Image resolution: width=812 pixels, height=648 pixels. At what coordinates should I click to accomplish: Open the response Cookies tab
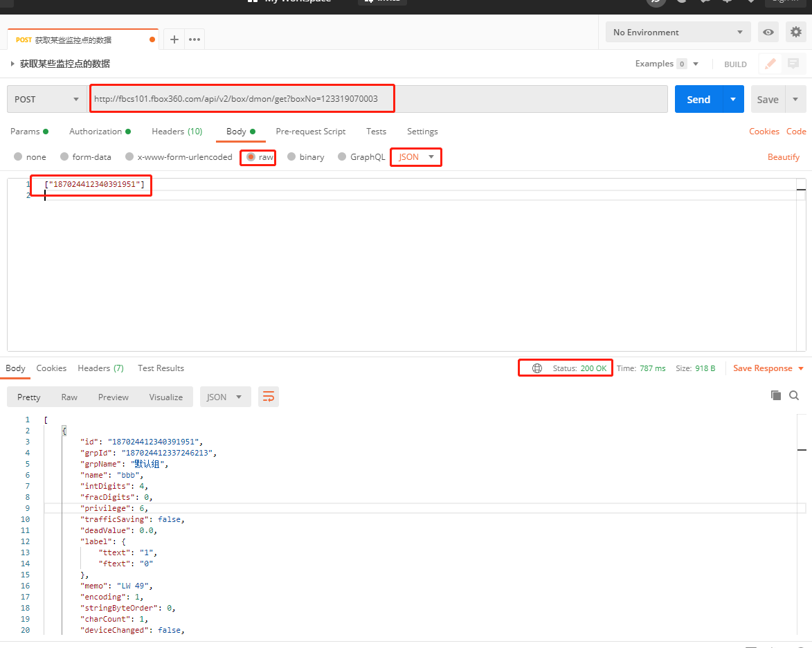coord(51,368)
